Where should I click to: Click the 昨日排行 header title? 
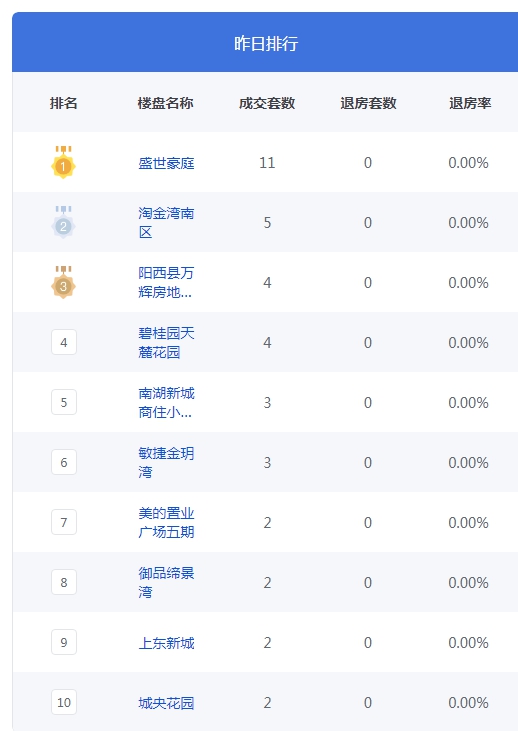click(266, 43)
